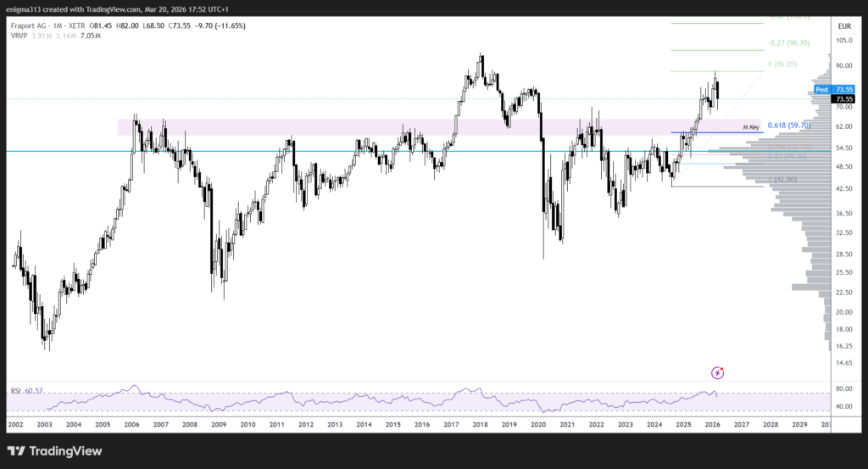This screenshot has height=469, width=868.
Task: Select the VRVP indicator legend
Action: click(x=19, y=36)
